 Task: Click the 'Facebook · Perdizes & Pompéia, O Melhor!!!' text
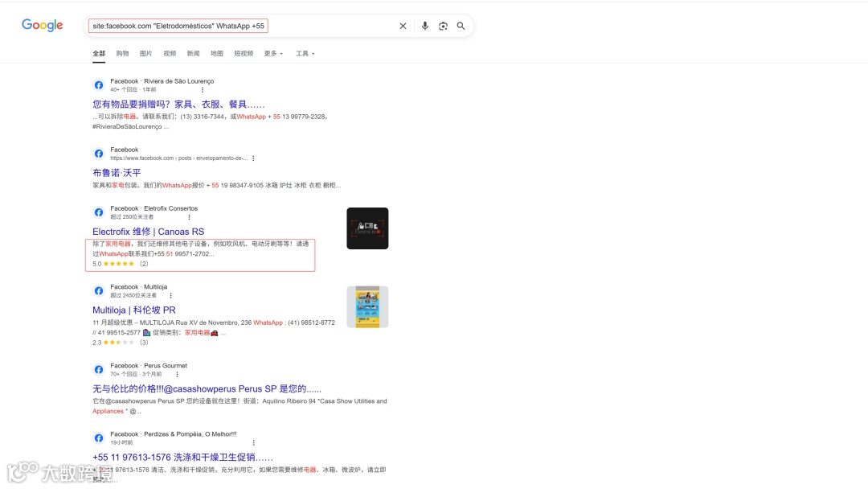[x=174, y=435]
